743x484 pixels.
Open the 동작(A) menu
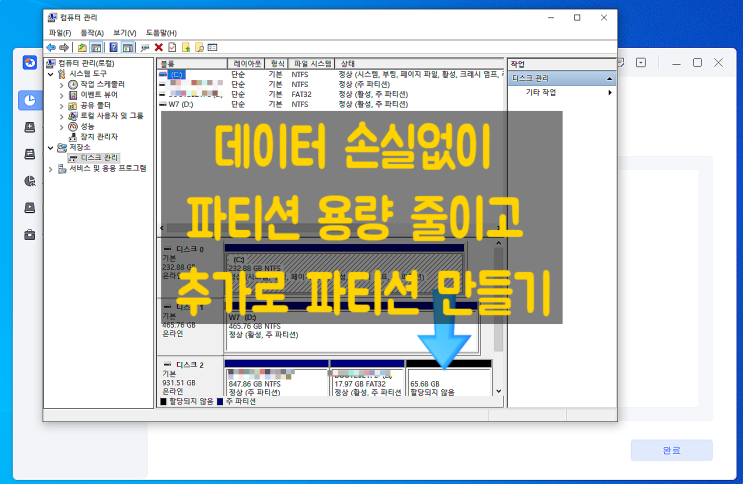pos(92,33)
